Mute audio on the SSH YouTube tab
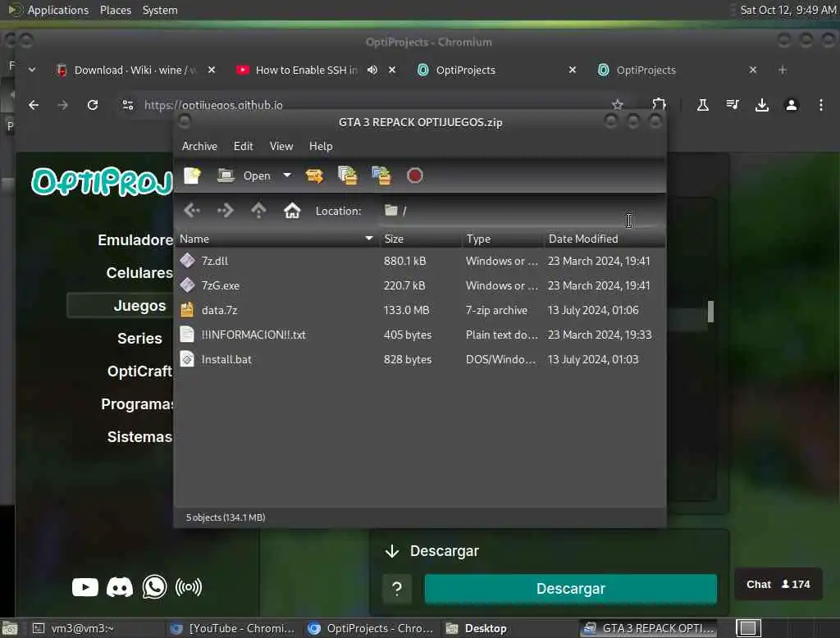Viewport: 840px width, 638px height. pos(372,71)
